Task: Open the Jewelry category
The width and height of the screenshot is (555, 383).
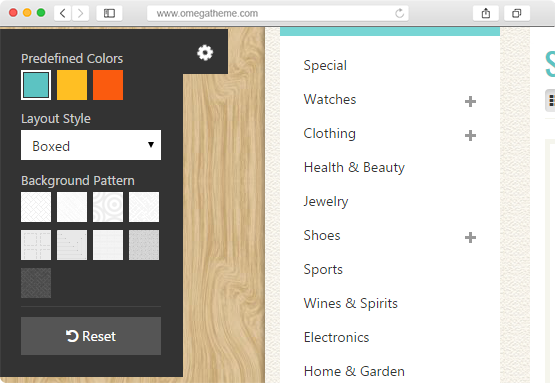Action: pos(326,201)
